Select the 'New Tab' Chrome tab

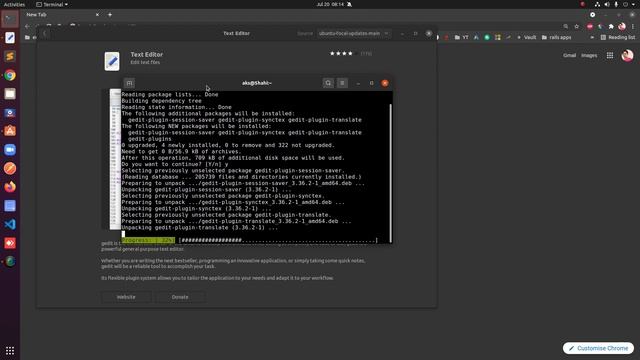pos(61,15)
